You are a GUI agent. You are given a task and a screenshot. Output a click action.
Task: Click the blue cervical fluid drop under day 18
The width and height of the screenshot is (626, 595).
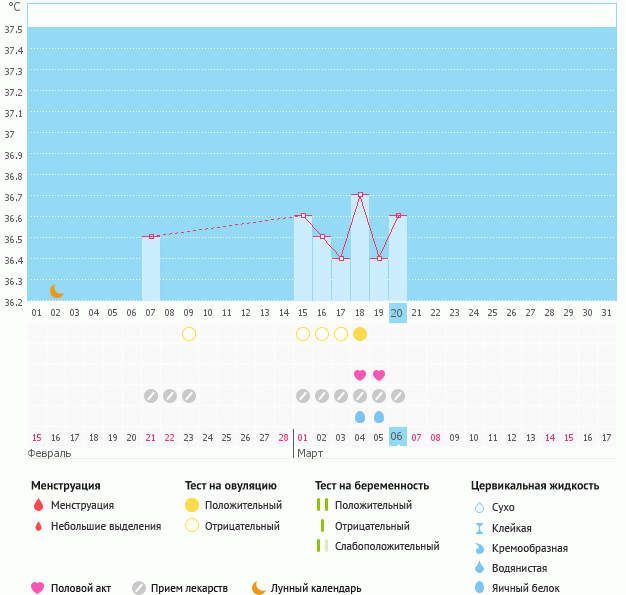coord(360,416)
